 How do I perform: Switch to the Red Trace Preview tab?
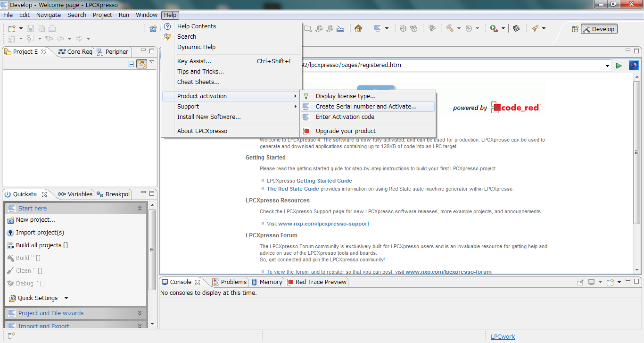(x=316, y=282)
